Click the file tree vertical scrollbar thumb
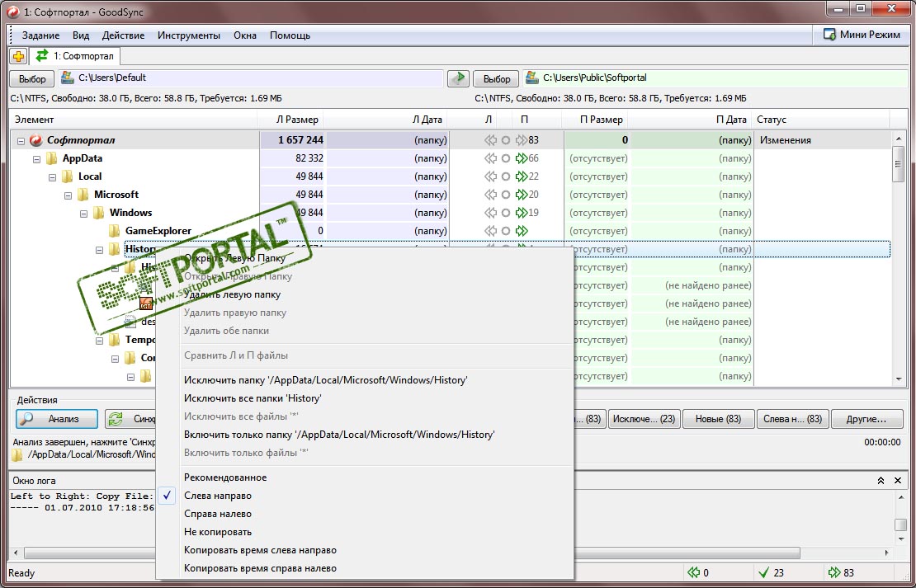Screen dimensions: 916x588 pyautogui.click(x=899, y=165)
